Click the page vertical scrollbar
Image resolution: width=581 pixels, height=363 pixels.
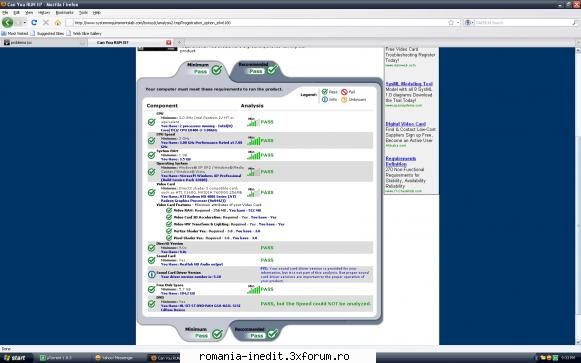coord(578,196)
